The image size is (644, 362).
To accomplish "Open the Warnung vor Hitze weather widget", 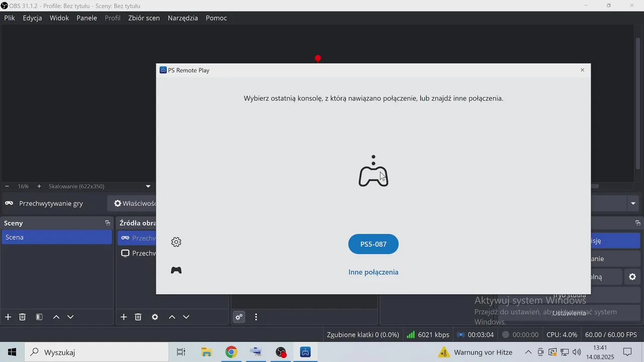I will [475, 352].
